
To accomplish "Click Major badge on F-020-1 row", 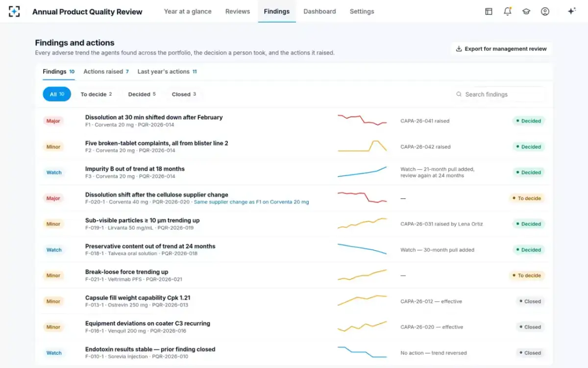I will pyautogui.click(x=53, y=198).
